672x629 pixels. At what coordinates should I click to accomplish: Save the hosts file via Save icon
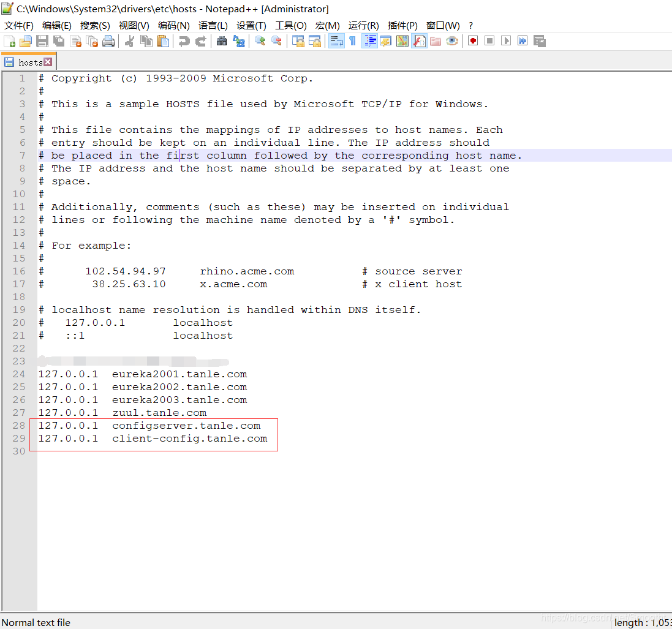(x=42, y=41)
